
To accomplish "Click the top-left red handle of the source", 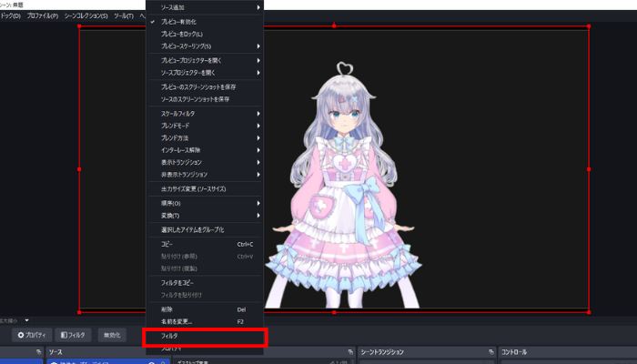I will pos(79,26).
